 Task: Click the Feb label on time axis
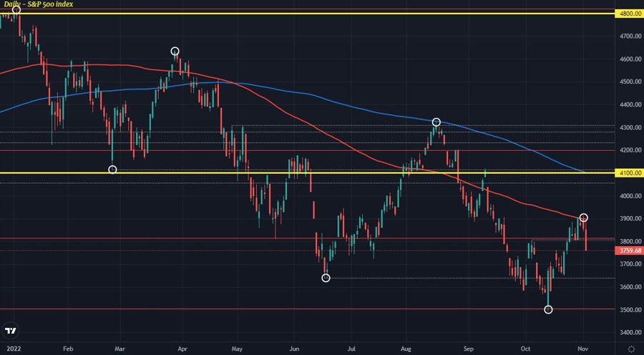pyautogui.click(x=69, y=348)
